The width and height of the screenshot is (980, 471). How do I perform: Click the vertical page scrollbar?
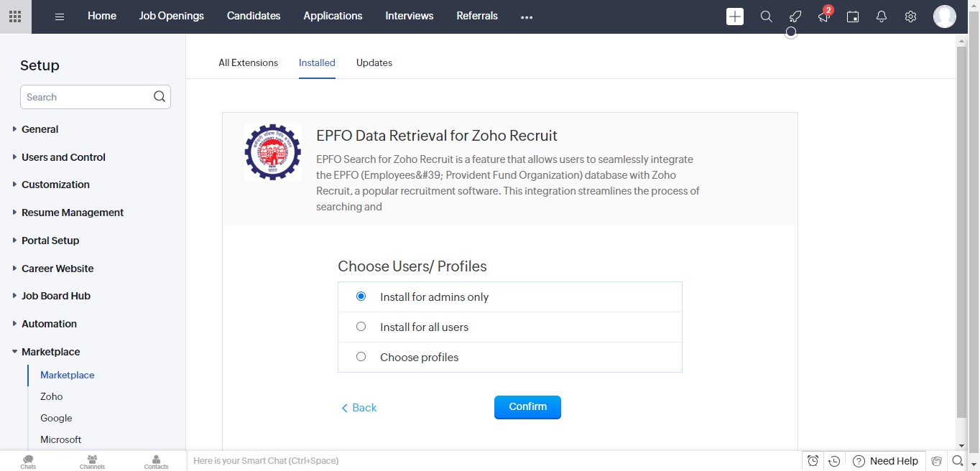point(962,231)
